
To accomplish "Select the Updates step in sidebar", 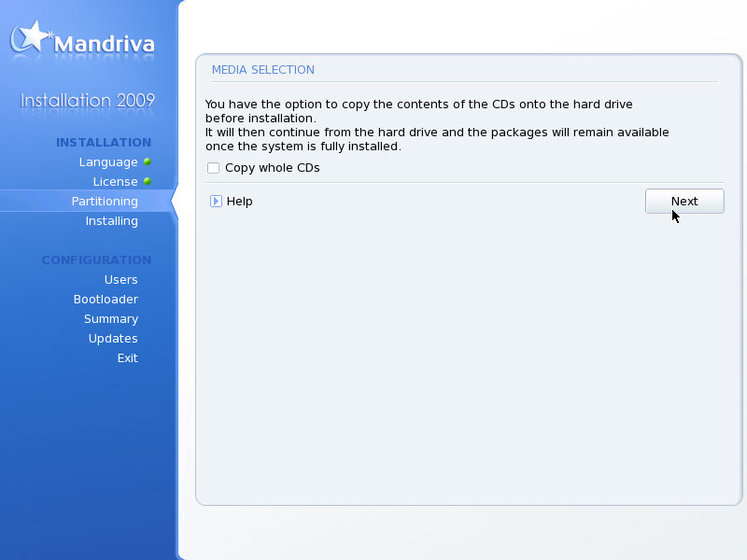I will coord(113,338).
